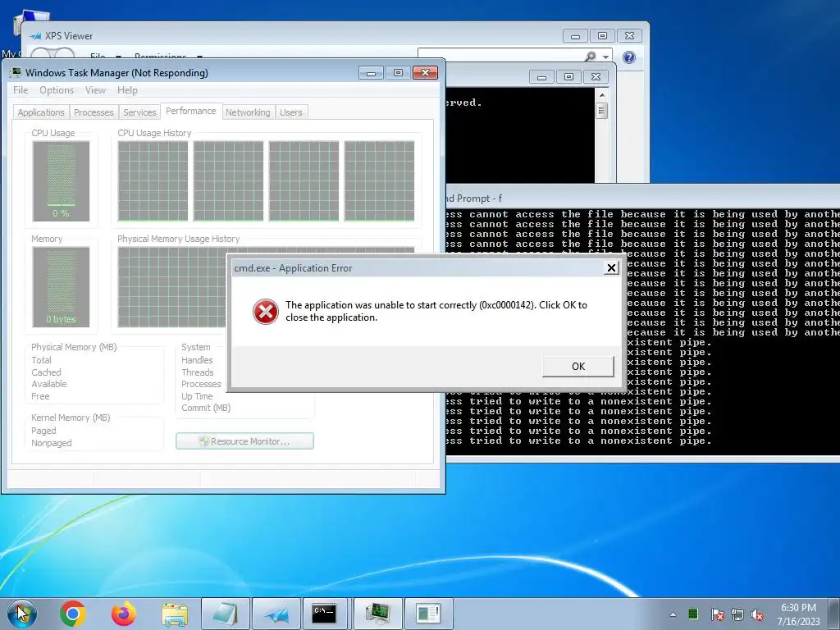This screenshot has width=840, height=630.
Task: Close the background Command Prompt window
Action: (596, 77)
